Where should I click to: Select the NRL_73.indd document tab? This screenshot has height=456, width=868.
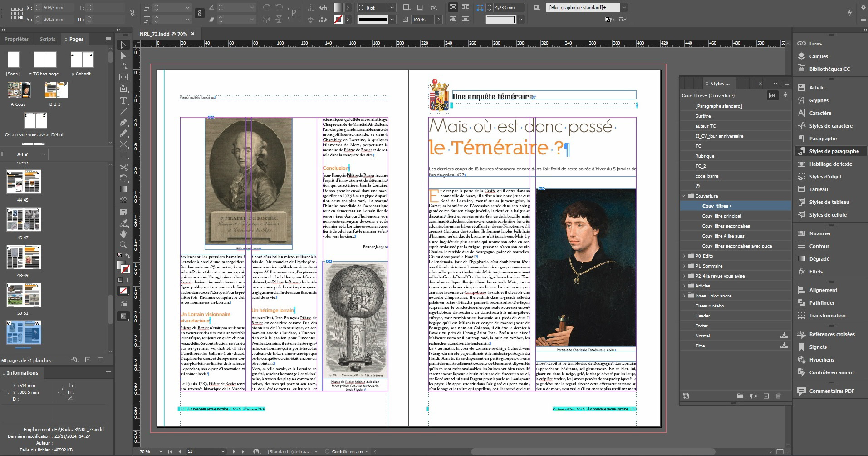pyautogui.click(x=163, y=34)
